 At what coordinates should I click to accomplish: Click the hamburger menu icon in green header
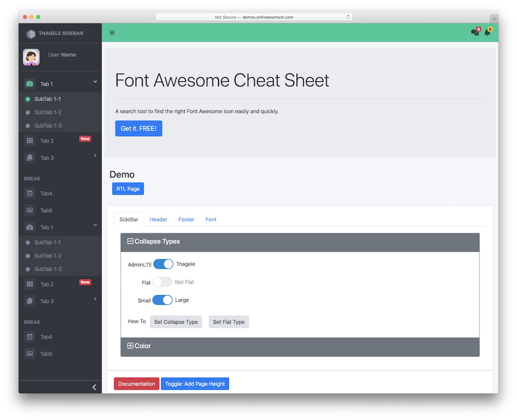pos(112,32)
